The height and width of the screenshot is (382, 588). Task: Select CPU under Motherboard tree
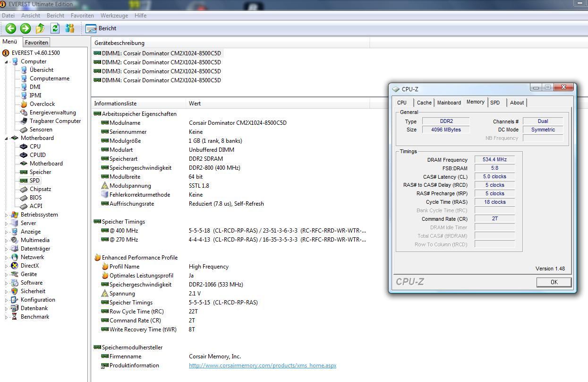point(35,147)
